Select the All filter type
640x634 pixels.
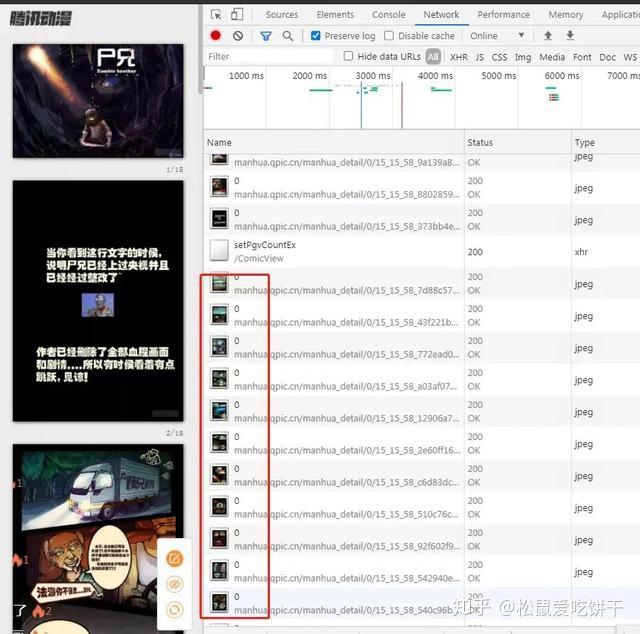click(x=433, y=57)
